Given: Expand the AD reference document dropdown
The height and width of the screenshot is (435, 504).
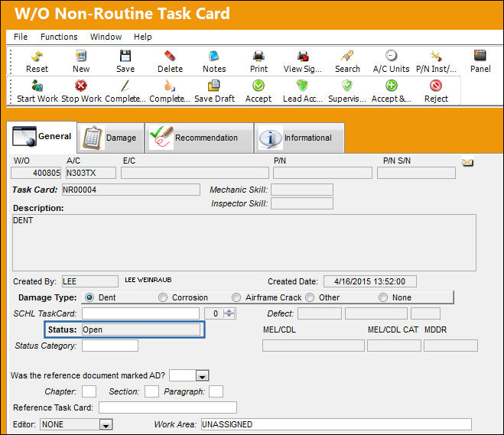Looking at the screenshot, I should tap(202, 376).
